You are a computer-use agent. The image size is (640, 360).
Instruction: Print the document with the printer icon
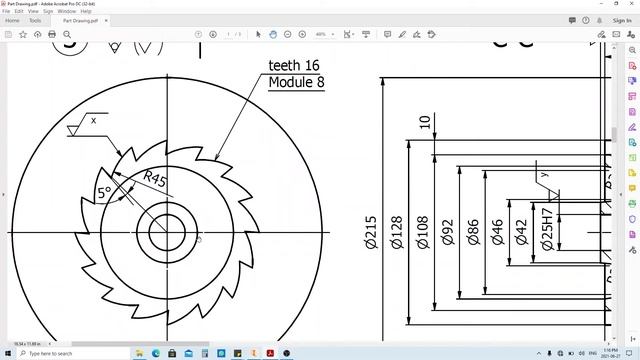coord(52,35)
